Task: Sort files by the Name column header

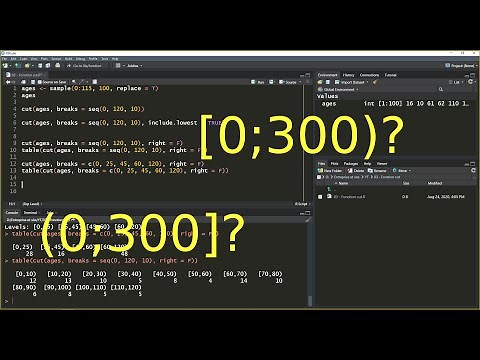Action: (x=343, y=183)
